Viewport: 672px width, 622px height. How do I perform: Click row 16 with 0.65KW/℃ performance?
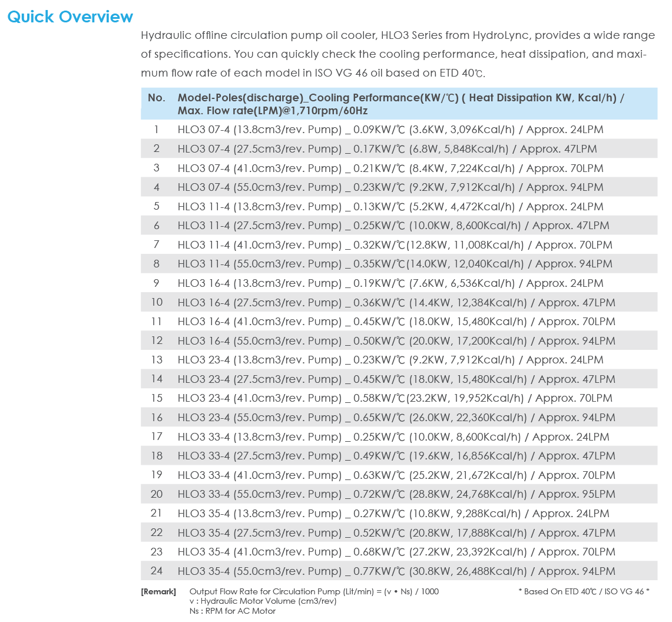pyautogui.click(x=396, y=418)
